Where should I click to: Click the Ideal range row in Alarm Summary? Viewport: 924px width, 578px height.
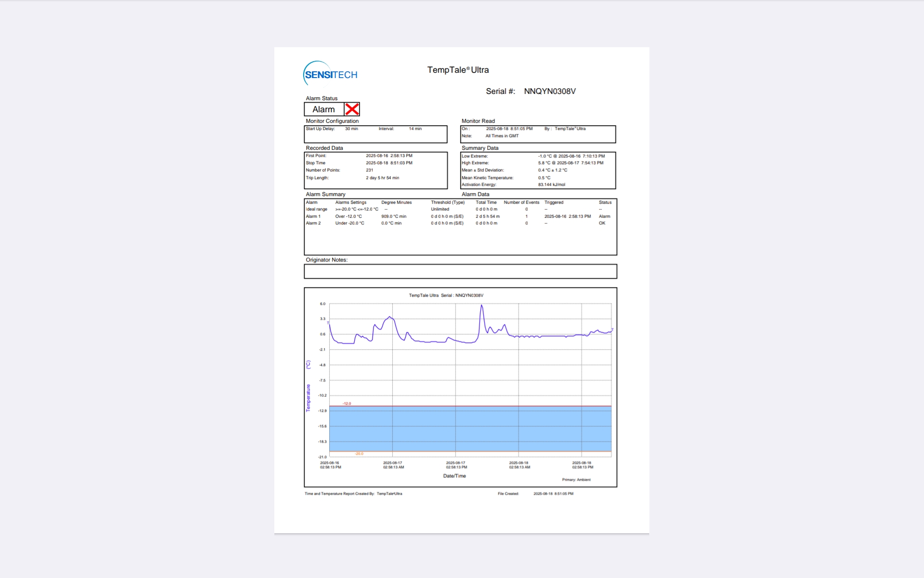pyautogui.click(x=317, y=209)
